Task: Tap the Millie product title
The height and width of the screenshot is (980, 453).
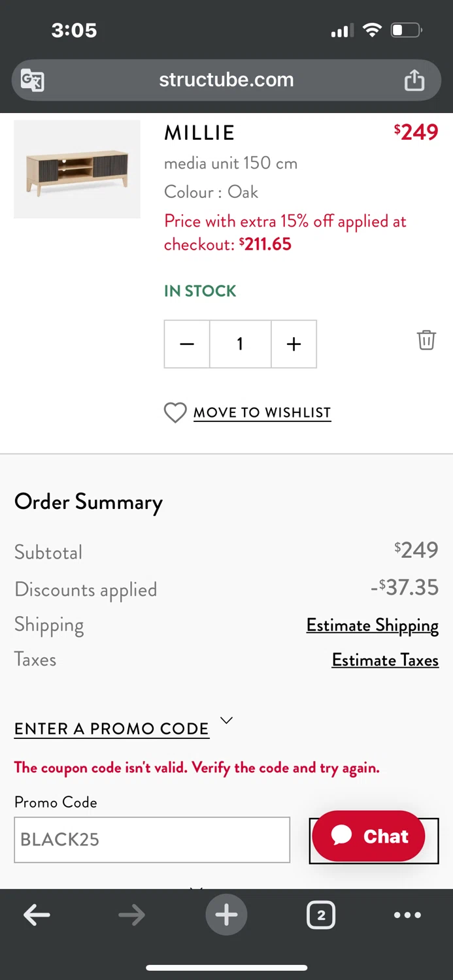Action: click(x=199, y=133)
